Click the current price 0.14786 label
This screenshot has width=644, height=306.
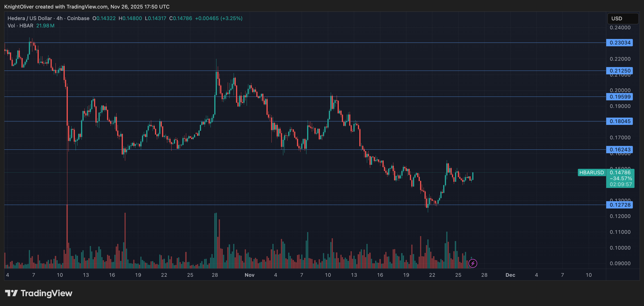coord(620,172)
